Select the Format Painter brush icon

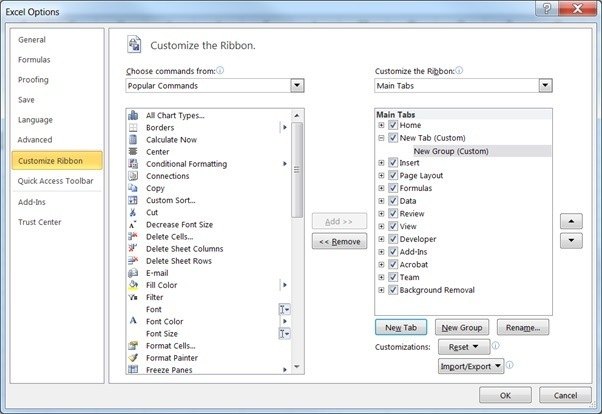(x=133, y=358)
